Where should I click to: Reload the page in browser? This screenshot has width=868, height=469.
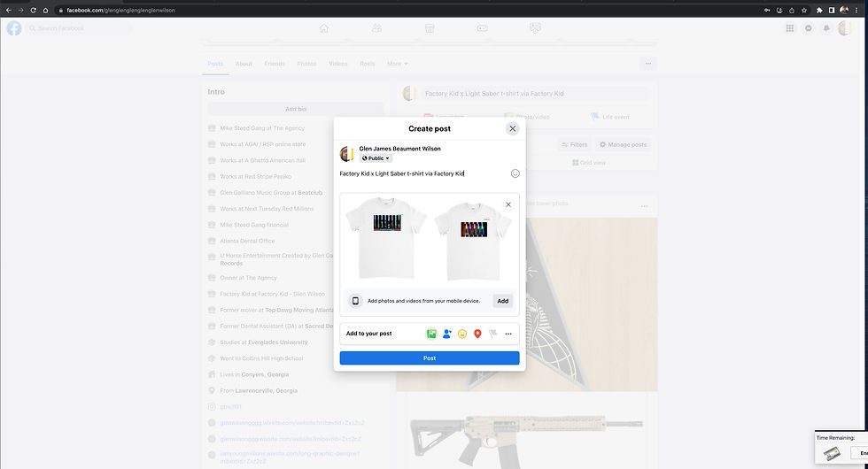(34, 10)
